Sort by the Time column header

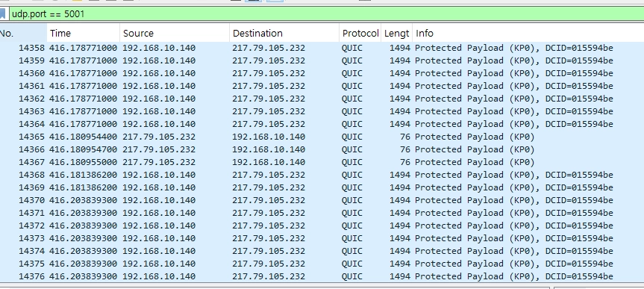[84, 34]
